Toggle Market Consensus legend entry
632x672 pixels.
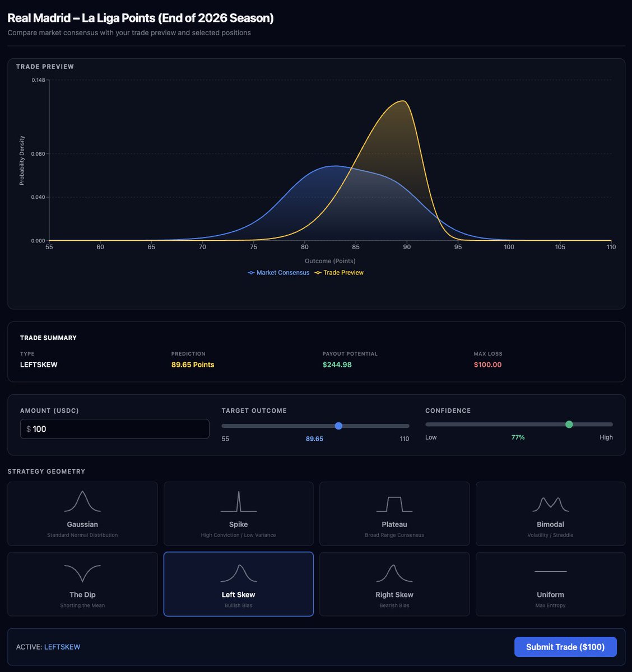pos(278,273)
